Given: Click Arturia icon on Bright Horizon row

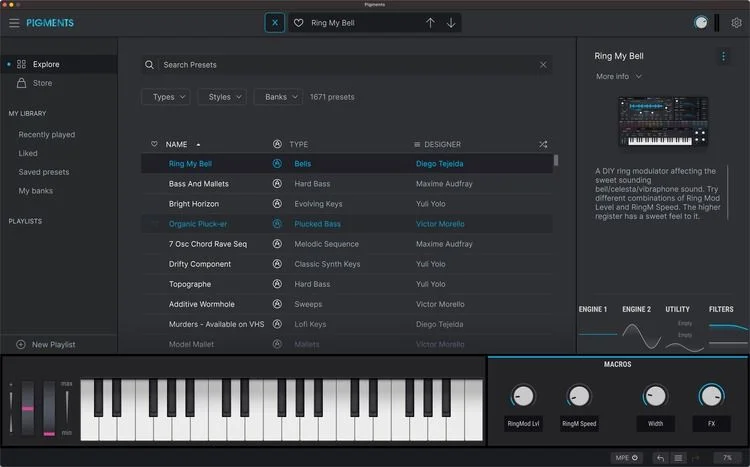Looking at the screenshot, I should [277, 203].
